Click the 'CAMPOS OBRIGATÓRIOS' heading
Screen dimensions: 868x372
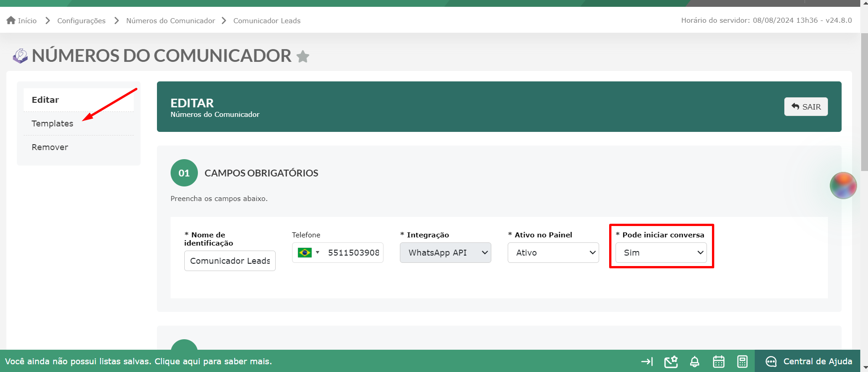pyautogui.click(x=261, y=173)
